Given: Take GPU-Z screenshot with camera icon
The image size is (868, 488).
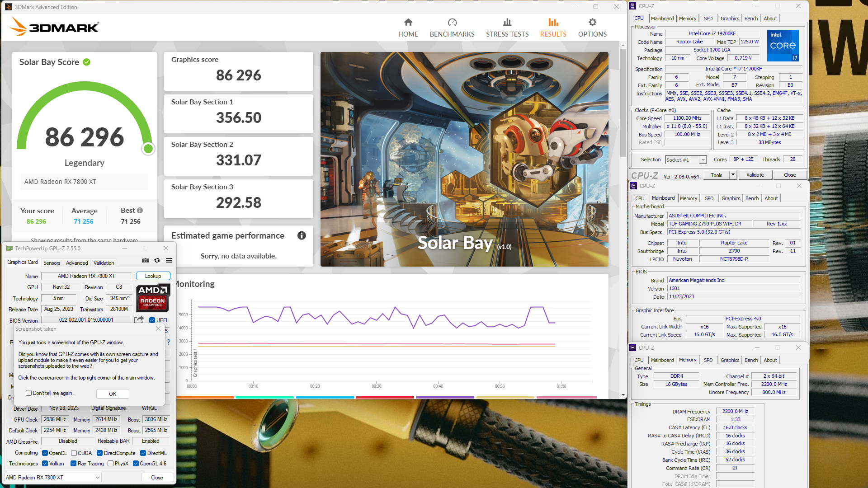Looking at the screenshot, I should 146,260.
